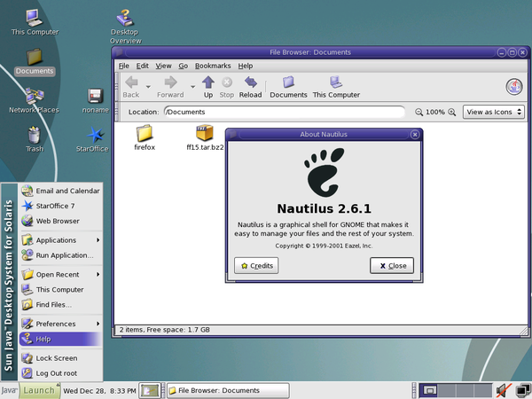Open the This Computer toolbar shortcut

coord(336,87)
